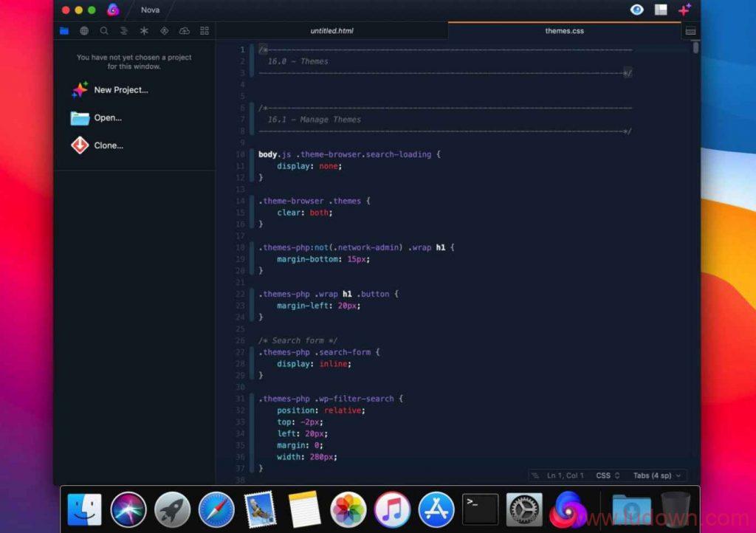Open the Files sidebar folder icon
The width and height of the screenshot is (756, 533).
[x=64, y=31]
